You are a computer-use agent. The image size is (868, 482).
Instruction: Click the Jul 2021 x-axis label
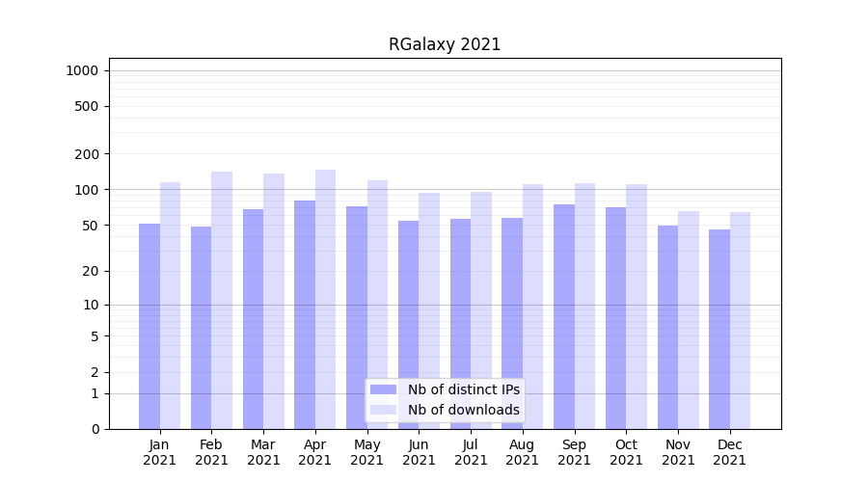point(471,452)
